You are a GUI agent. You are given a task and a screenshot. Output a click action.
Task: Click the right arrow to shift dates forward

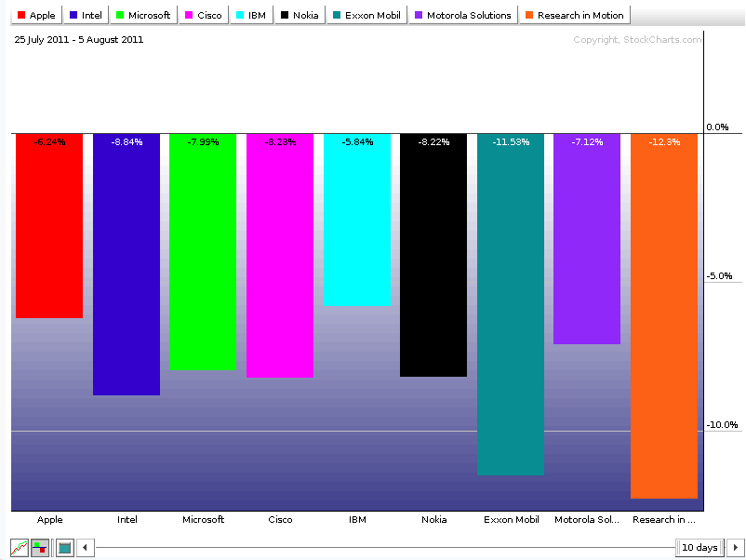click(735, 548)
